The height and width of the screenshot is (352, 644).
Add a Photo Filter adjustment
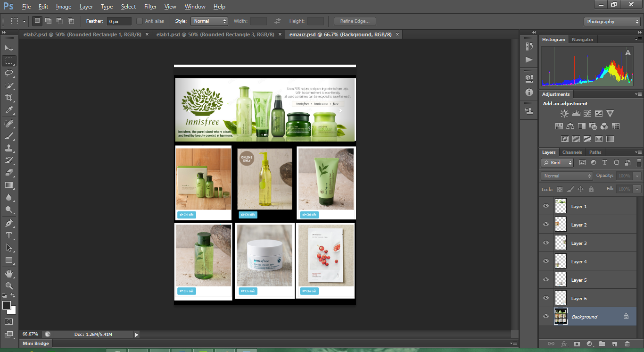coord(593,126)
